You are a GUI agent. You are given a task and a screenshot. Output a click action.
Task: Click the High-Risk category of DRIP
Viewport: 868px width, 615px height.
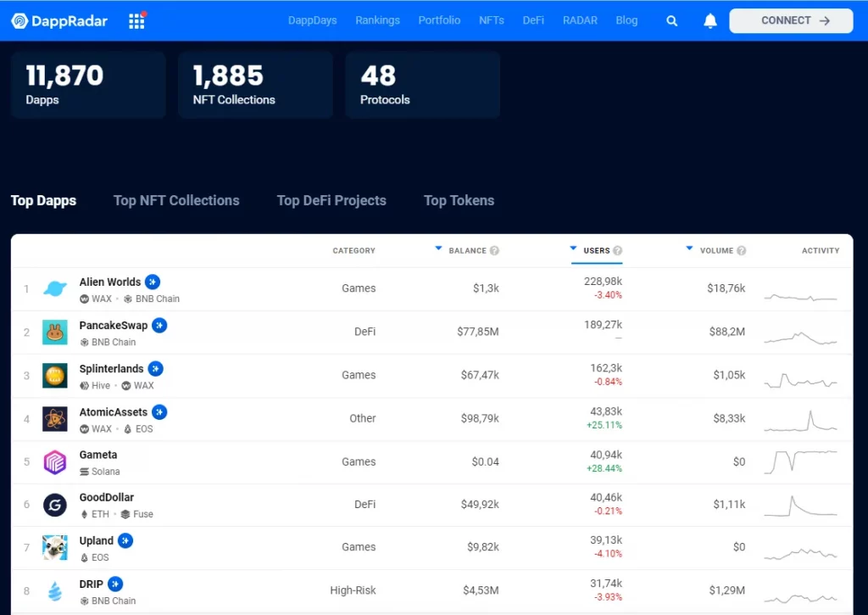click(353, 590)
